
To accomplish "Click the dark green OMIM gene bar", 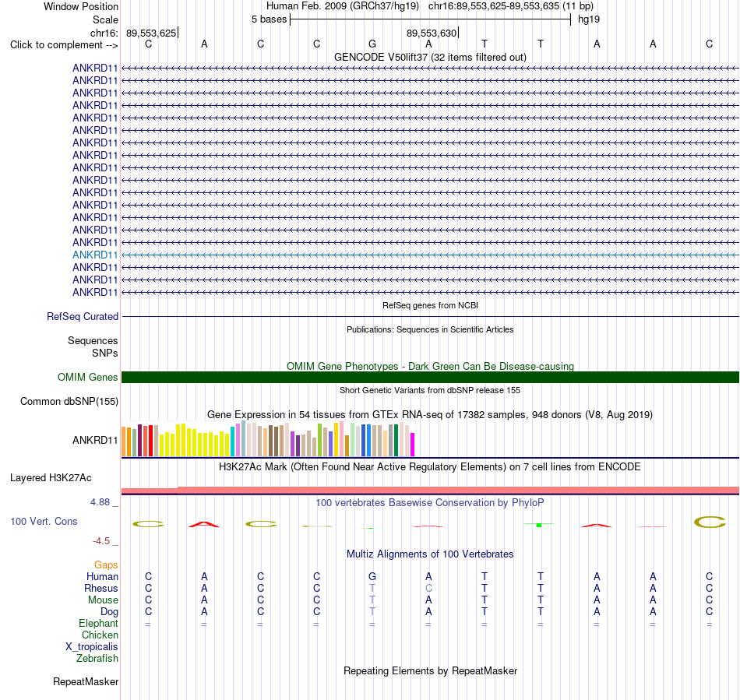I will tap(430, 377).
